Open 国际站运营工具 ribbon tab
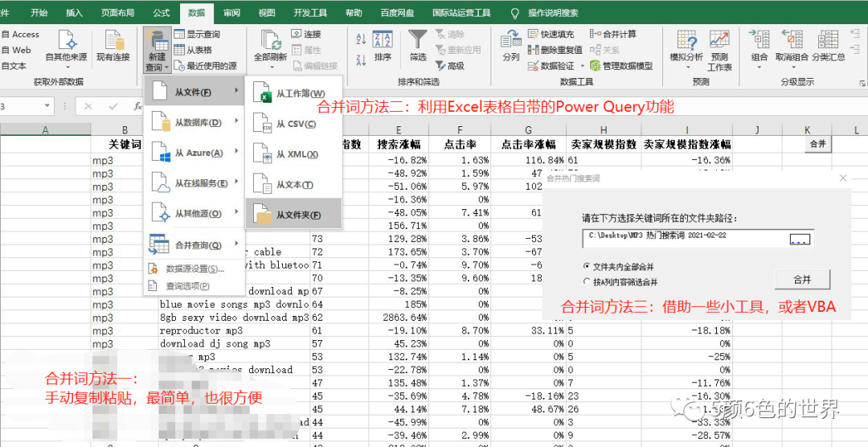 coord(461,12)
